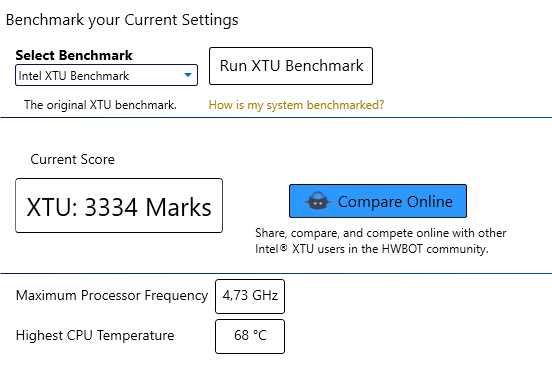This screenshot has height=391, width=552.
Task: Click the 'Benchmark your Current Settings' heading
Action: click(x=122, y=20)
